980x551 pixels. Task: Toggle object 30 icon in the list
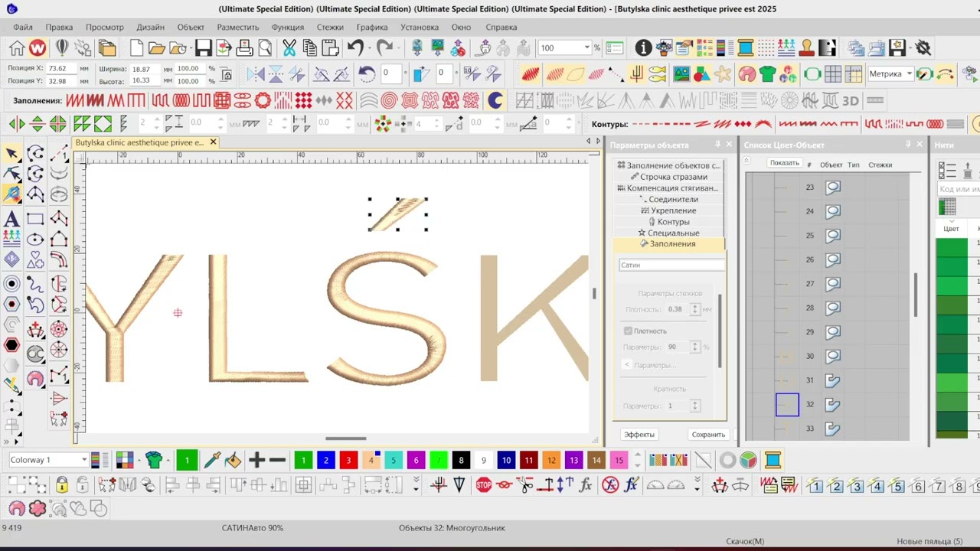833,356
